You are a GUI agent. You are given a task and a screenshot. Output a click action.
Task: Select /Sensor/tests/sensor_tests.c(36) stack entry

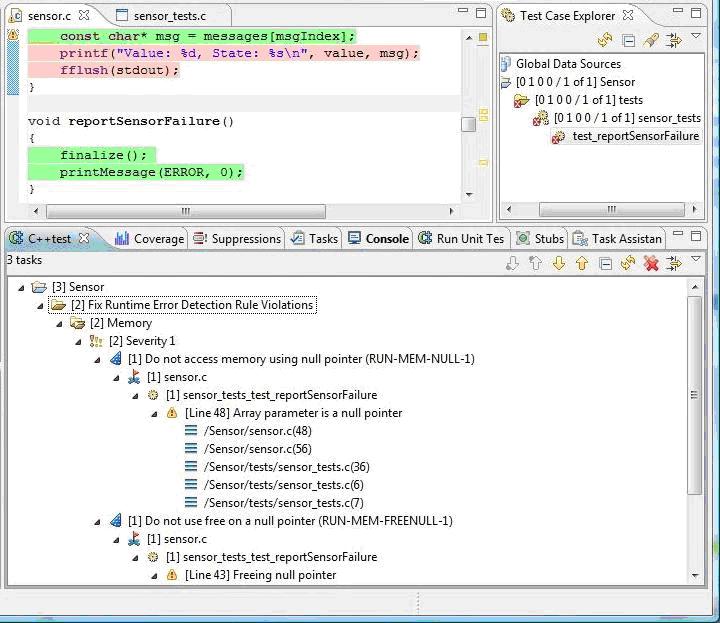286,467
